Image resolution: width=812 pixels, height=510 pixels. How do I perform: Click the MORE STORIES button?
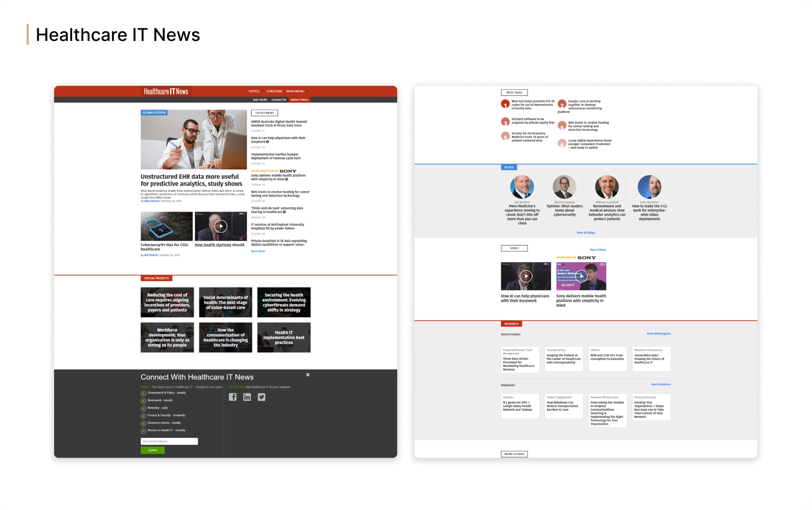514,454
